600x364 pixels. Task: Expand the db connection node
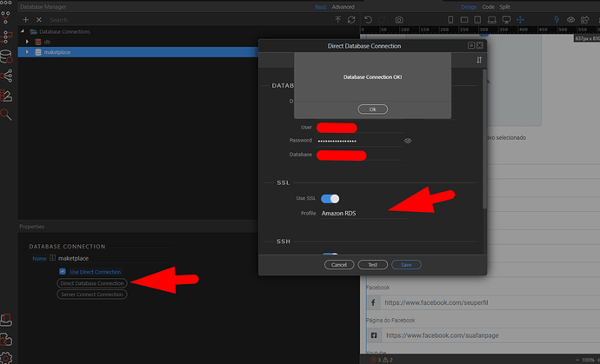27,42
